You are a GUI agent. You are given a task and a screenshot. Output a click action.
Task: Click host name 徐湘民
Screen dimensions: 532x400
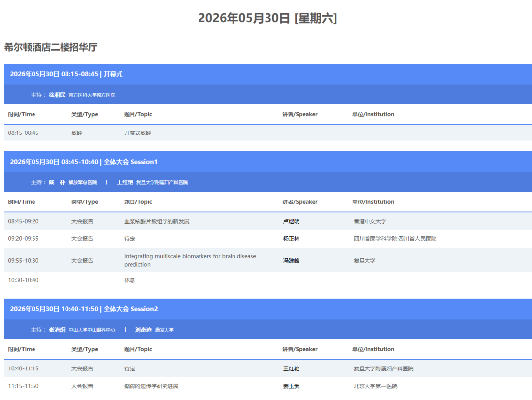[x=57, y=95]
